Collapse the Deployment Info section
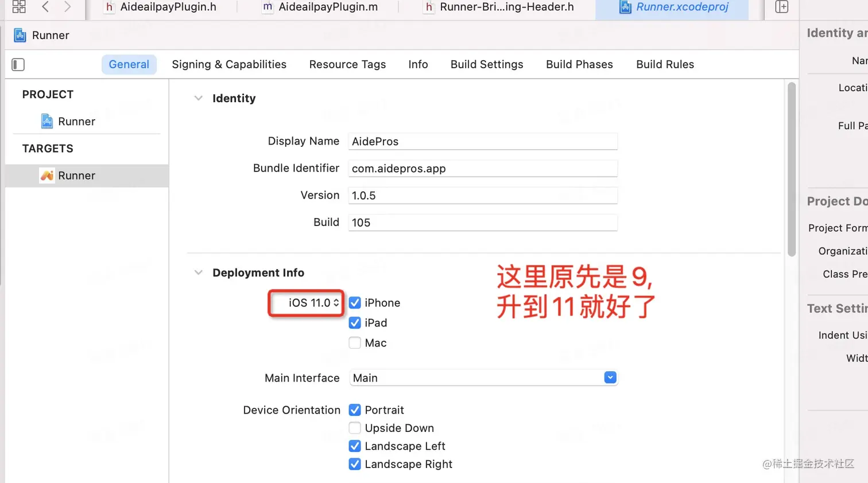The height and width of the screenshot is (483, 868). (x=199, y=272)
